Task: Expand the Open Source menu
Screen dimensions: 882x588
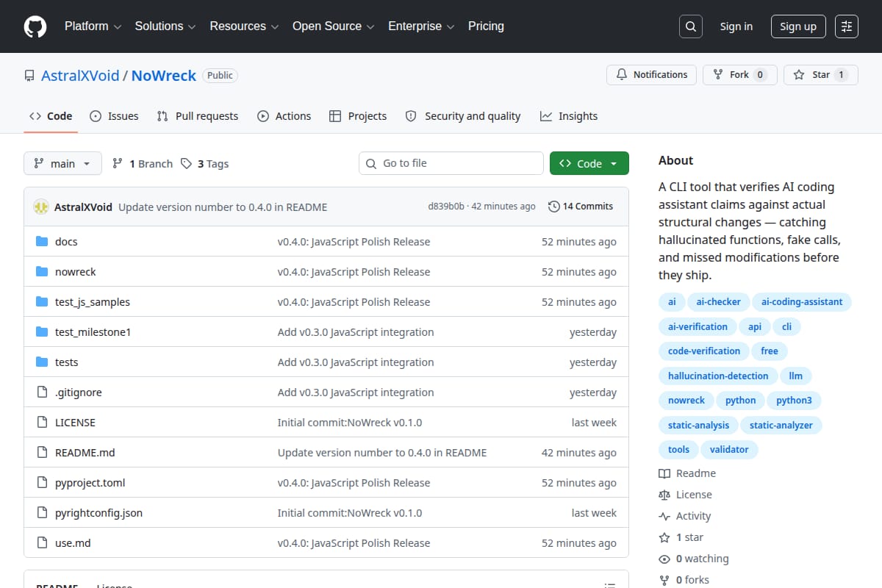Action: [x=334, y=26]
